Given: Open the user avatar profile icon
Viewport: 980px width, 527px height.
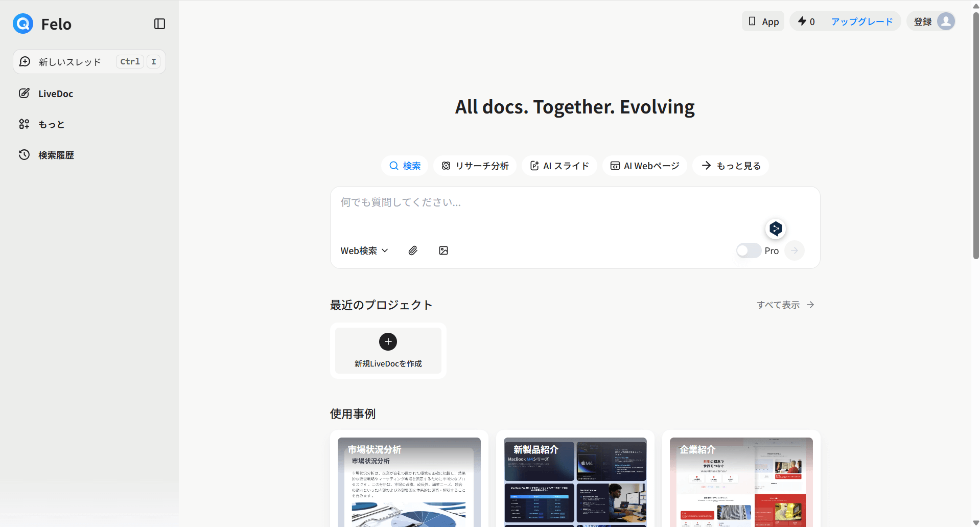Looking at the screenshot, I should tap(946, 21).
